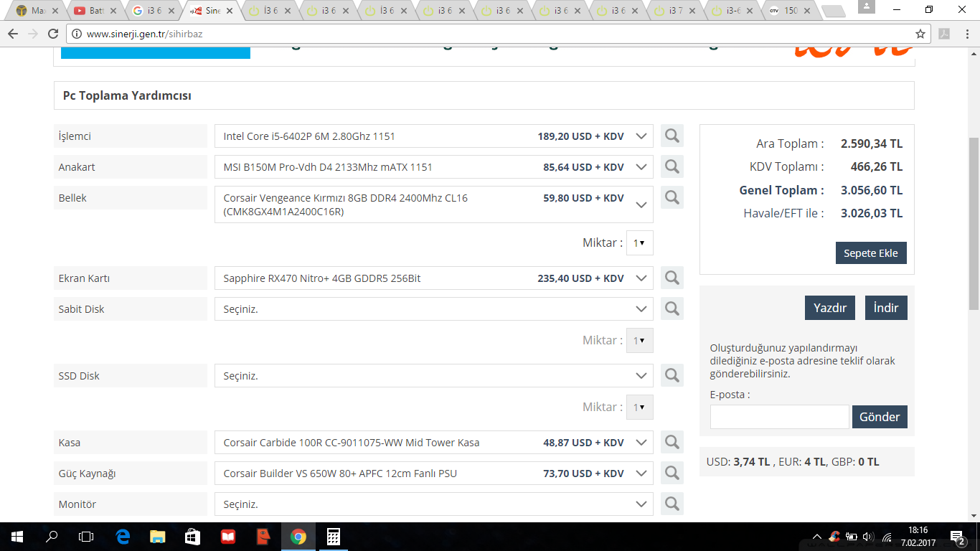
Task: Open a new browser tab
Action: point(833,11)
